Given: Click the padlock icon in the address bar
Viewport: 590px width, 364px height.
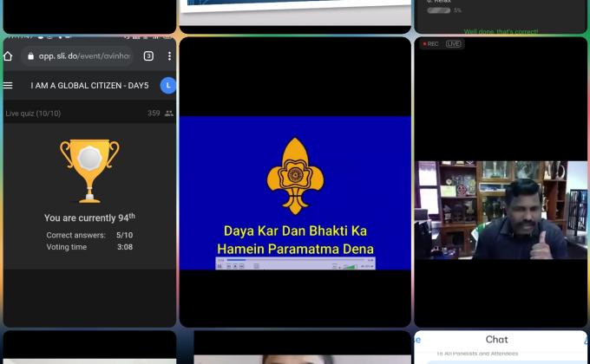Looking at the screenshot, I should [x=31, y=56].
